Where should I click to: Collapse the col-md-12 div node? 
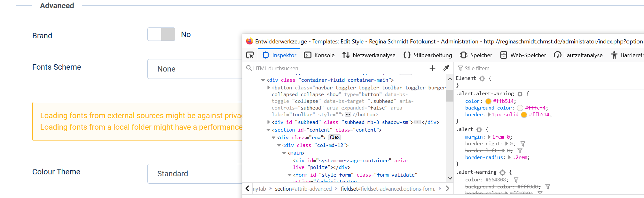[x=279, y=145]
